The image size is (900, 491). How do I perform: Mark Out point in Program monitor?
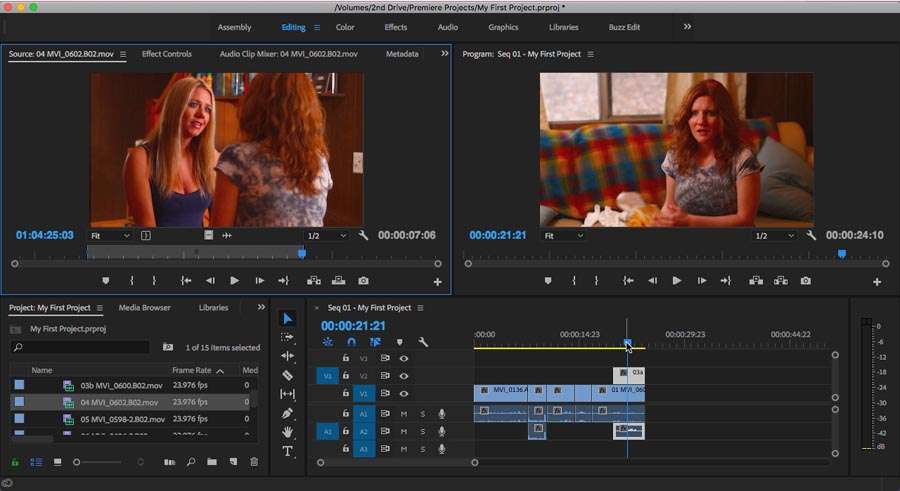596,281
